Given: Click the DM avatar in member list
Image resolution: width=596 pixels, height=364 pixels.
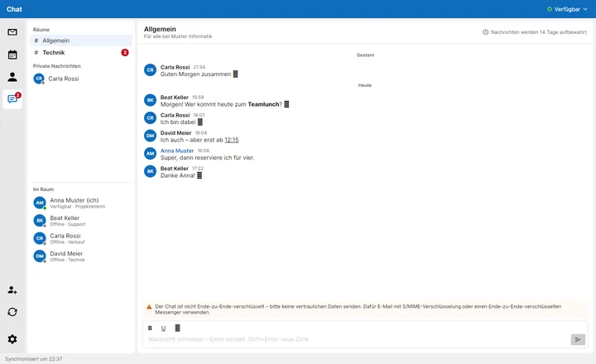Looking at the screenshot, I should point(40,256).
